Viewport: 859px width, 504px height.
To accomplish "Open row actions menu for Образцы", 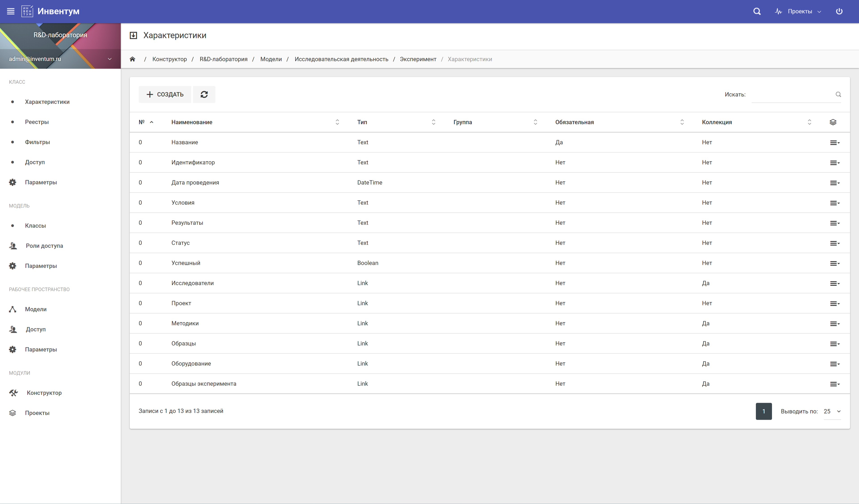I will pyautogui.click(x=834, y=344).
